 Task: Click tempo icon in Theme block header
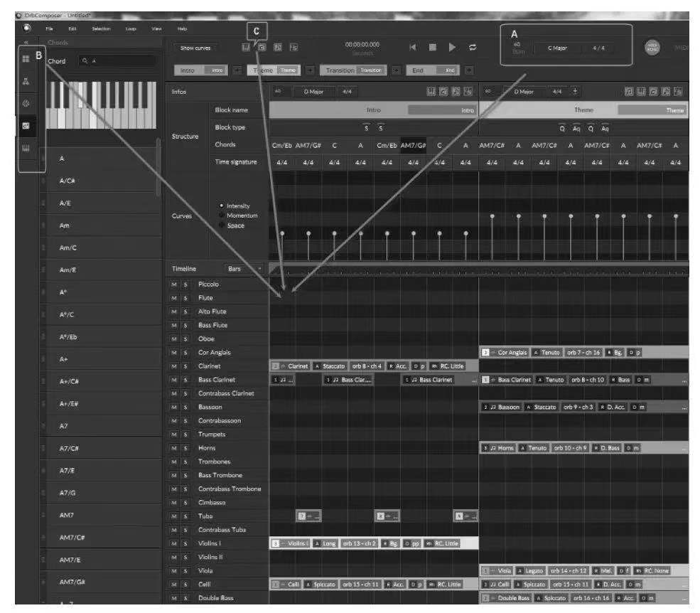pyautogui.click(x=488, y=91)
